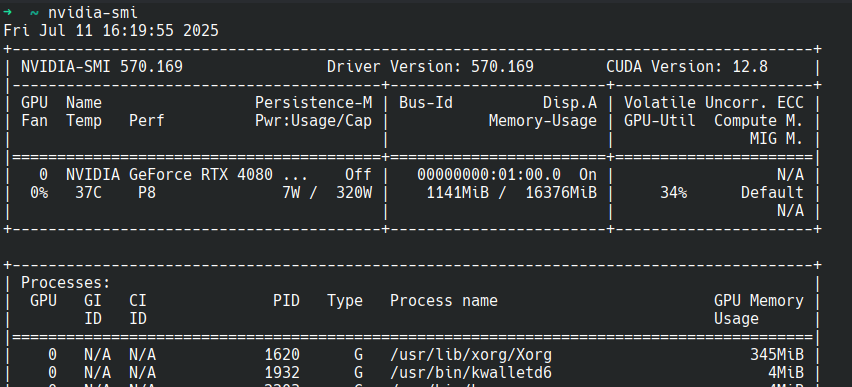Click the Processes section heading

[x=66, y=283]
